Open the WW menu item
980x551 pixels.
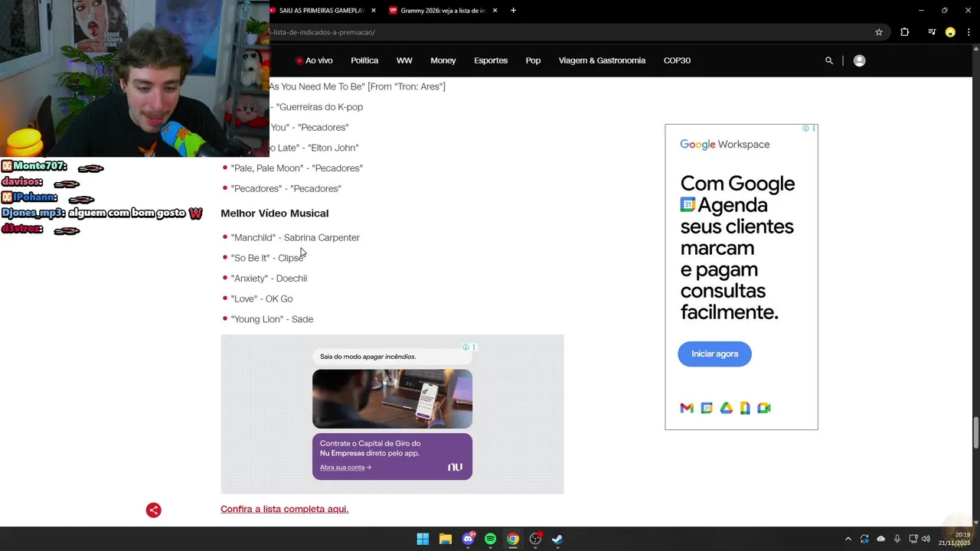click(404, 60)
